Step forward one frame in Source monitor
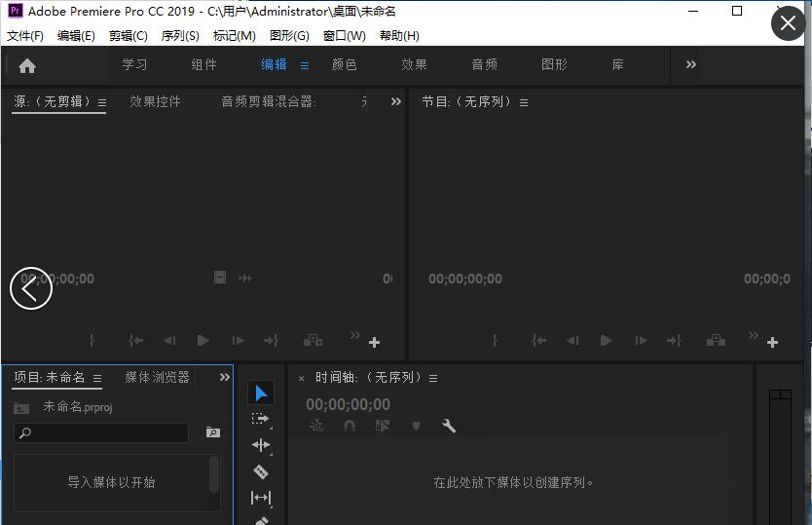812x525 pixels. [x=239, y=341]
